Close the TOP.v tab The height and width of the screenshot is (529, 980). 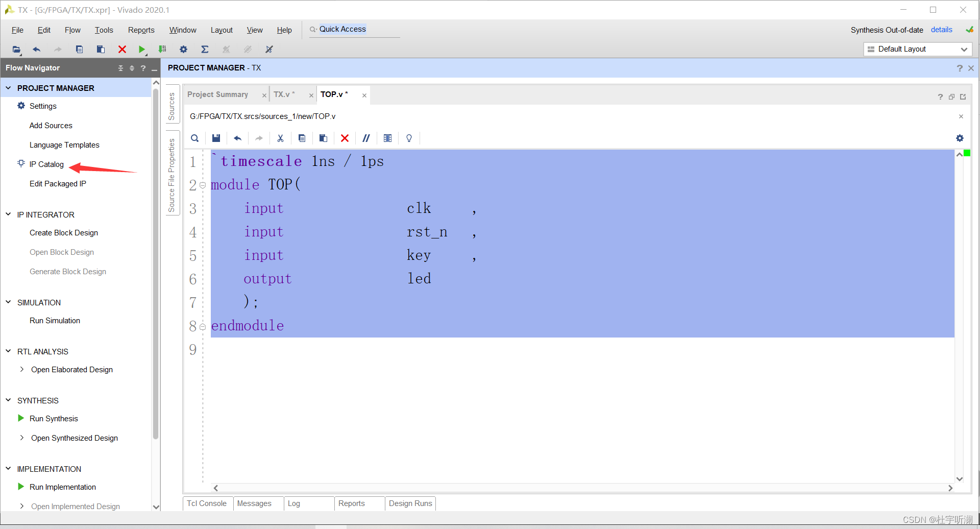(364, 95)
